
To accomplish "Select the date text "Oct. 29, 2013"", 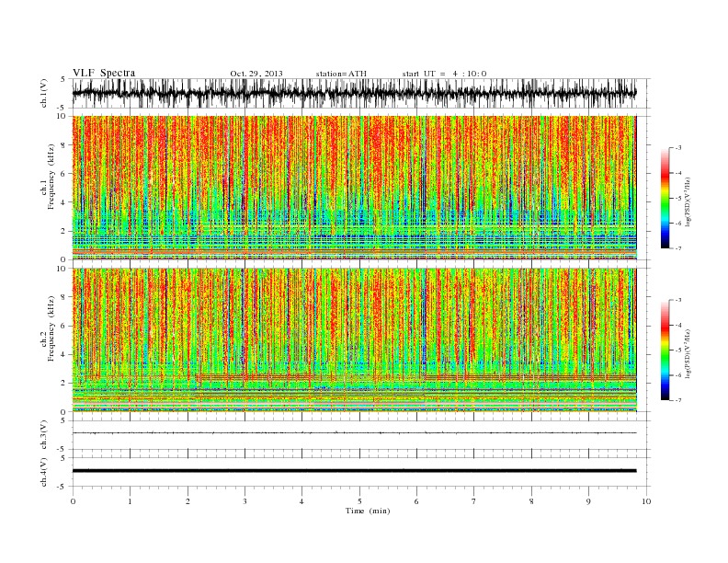I will point(256,74).
